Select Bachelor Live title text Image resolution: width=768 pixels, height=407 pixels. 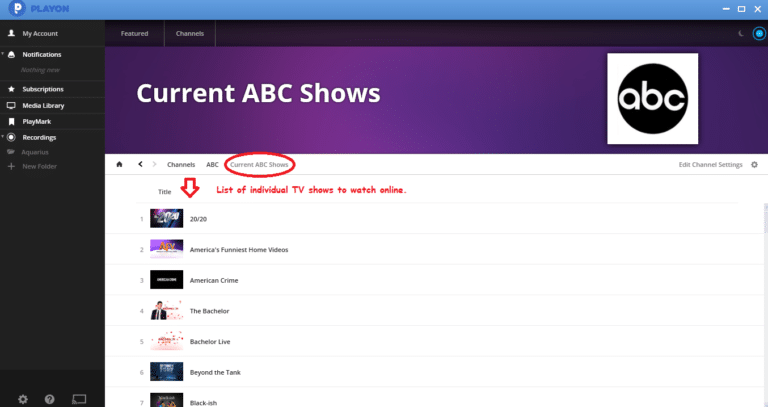click(210, 342)
